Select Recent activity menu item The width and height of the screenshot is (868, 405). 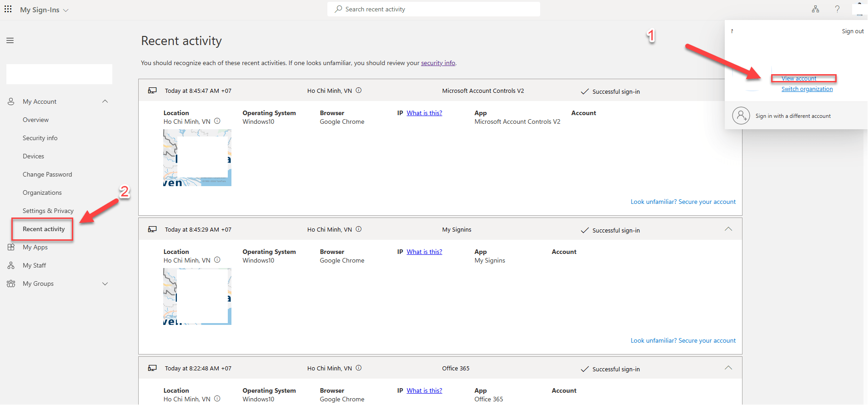coord(44,229)
